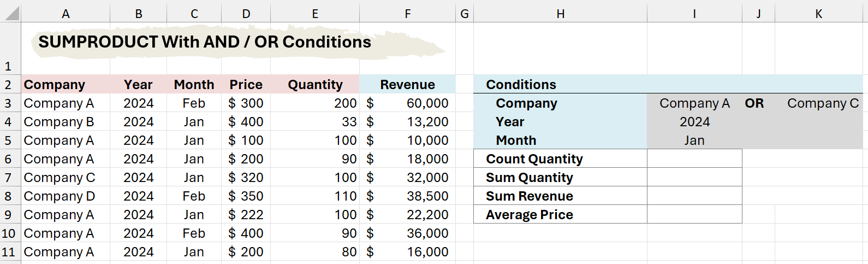Select the Company C condition cell
The image size is (868, 264).
(822, 103)
